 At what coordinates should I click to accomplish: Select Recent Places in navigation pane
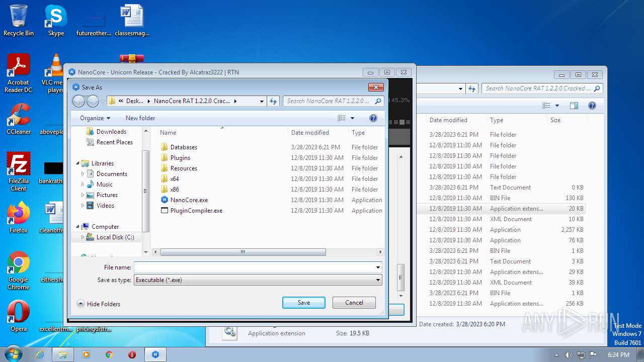tap(114, 142)
